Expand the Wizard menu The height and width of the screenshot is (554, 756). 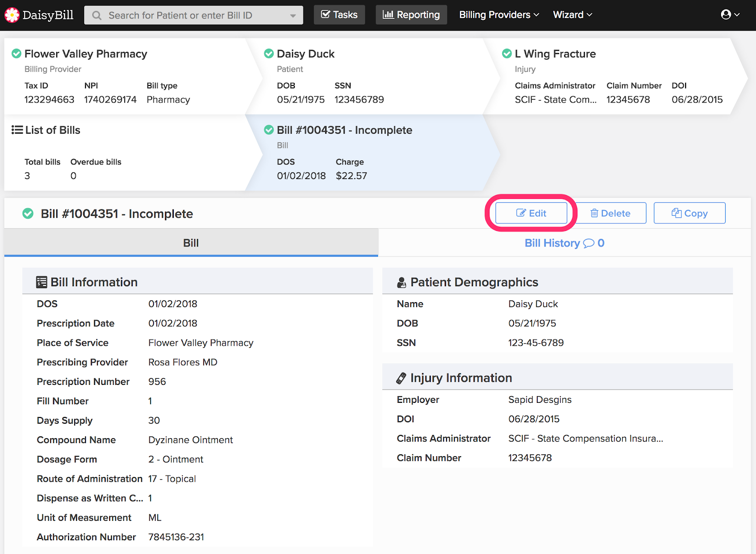[573, 15]
